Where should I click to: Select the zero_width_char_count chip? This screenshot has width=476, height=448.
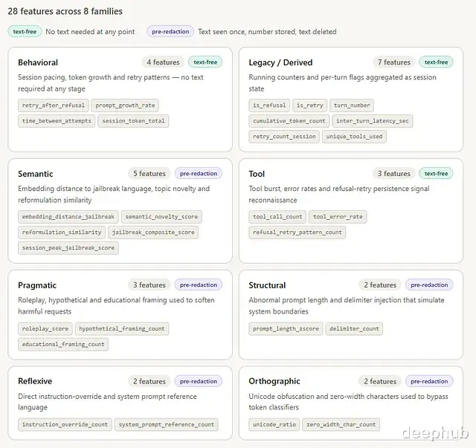click(x=341, y=425)
